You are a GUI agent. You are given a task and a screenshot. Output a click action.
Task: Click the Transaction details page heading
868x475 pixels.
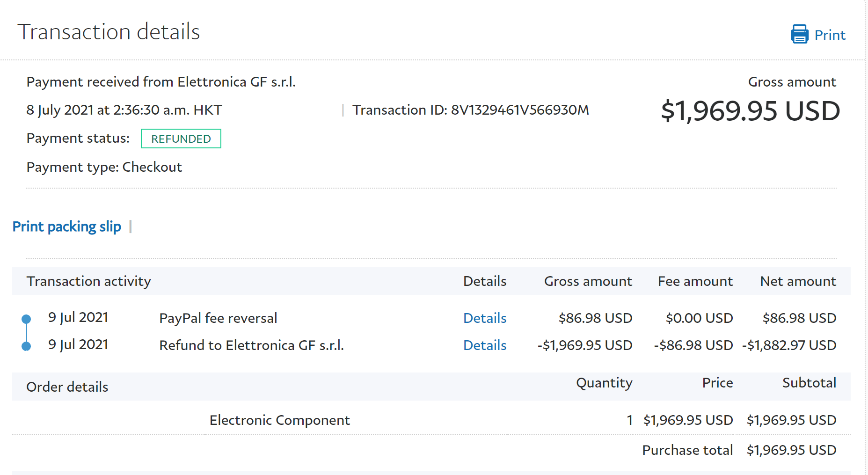pyautogui.click(x=109, y=32)
